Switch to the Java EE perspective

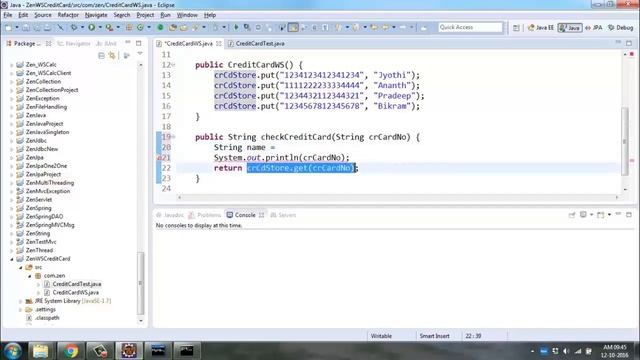(541, 28)
